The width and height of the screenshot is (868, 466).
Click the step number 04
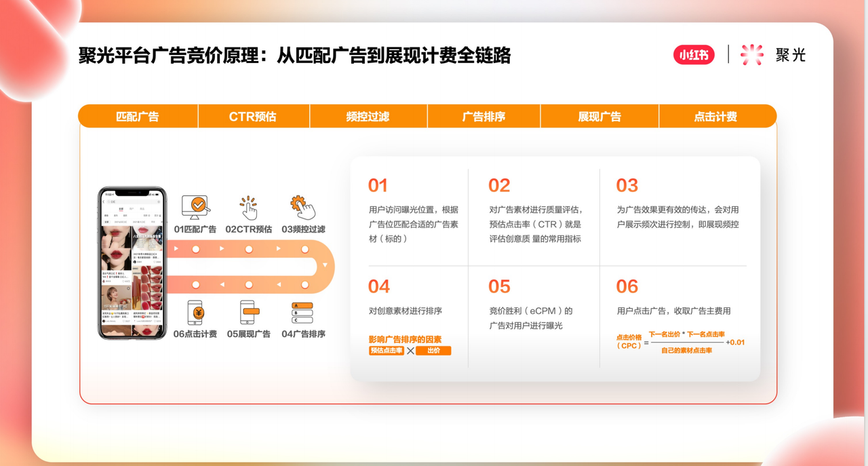[379, 286]
